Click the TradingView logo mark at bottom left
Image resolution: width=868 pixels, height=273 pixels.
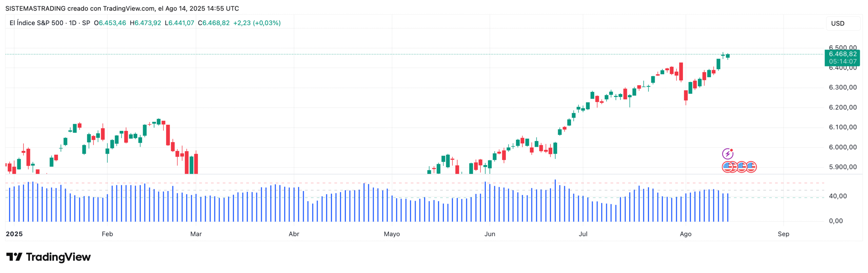click(x=14, y=257)
